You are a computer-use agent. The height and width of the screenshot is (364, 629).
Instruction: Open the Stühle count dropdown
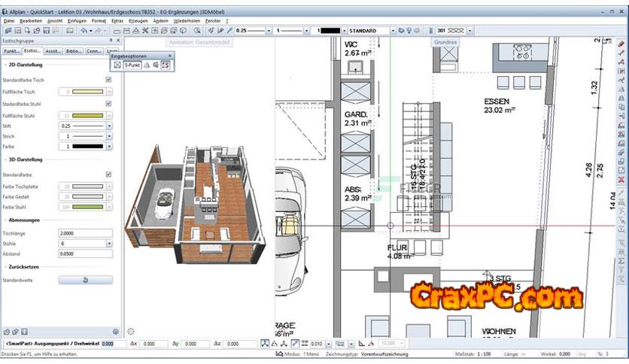click(x=109, y=244)
